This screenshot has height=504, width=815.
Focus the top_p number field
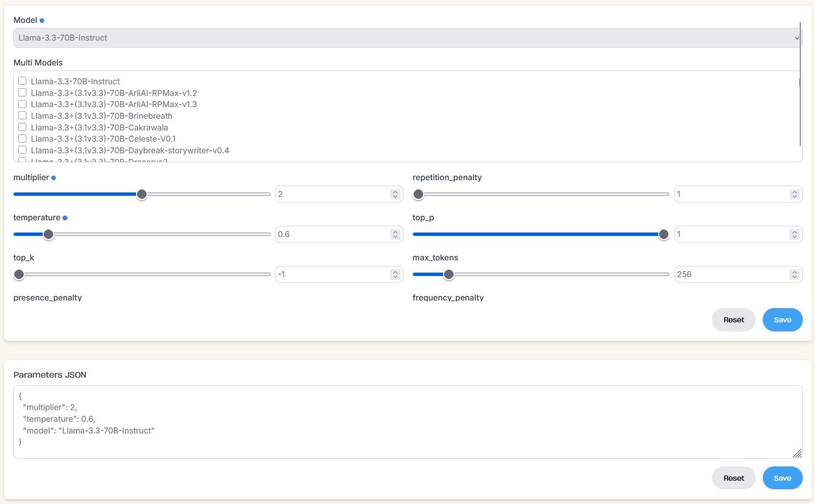(x=738, y=234)
